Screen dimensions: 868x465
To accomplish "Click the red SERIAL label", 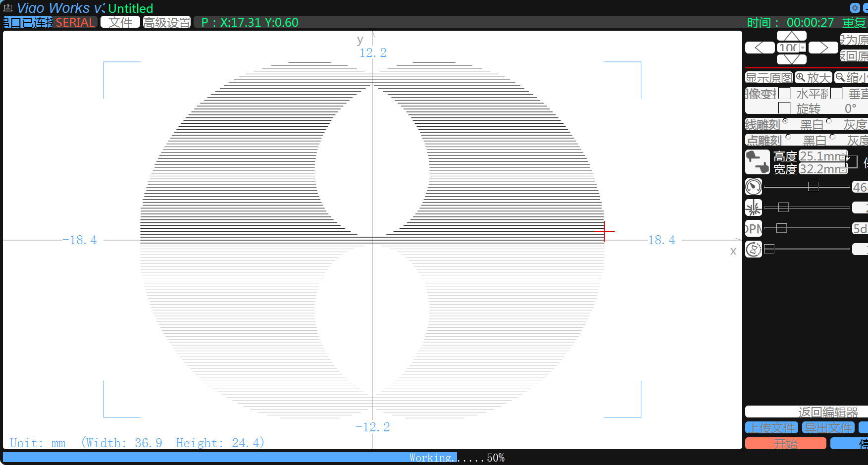I will coord(75,22).
